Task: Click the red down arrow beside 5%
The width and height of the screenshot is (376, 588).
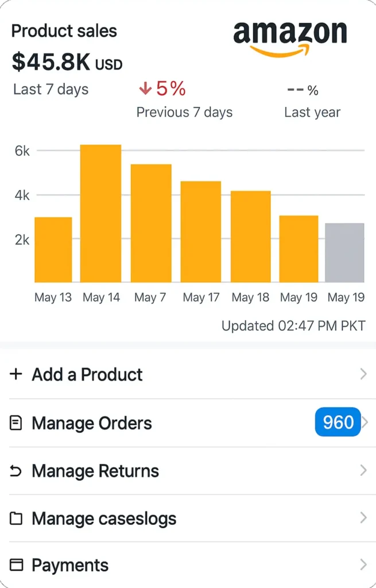Action: click(145, 89)
